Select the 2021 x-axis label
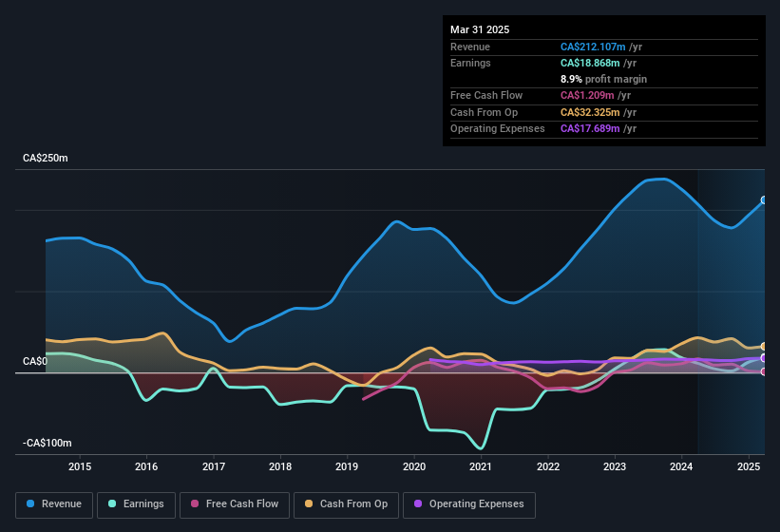Viewport: 780px width, 532px height. click(481, 466)
